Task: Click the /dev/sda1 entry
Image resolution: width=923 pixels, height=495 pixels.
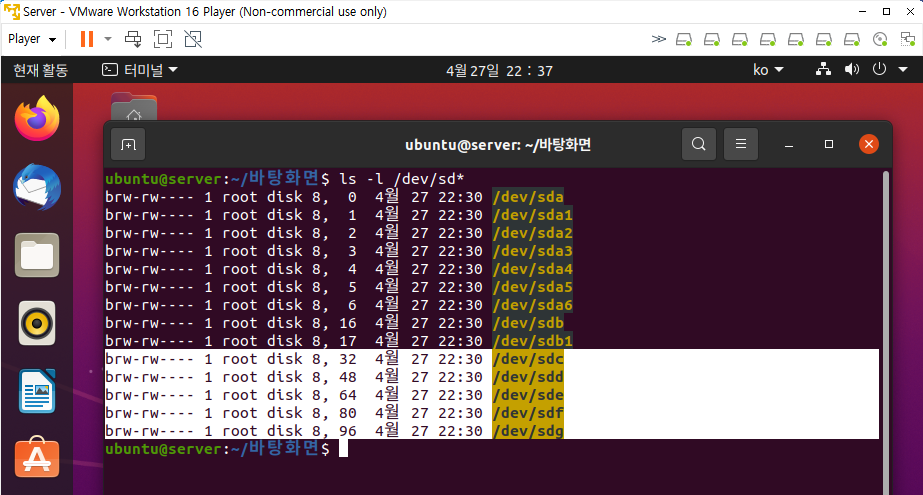Action: 533,215
